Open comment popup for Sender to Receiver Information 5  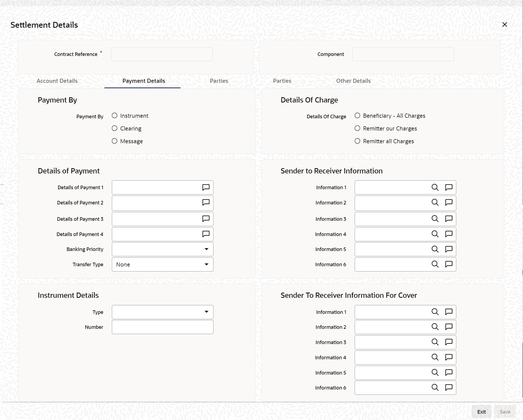coord(449,249)
